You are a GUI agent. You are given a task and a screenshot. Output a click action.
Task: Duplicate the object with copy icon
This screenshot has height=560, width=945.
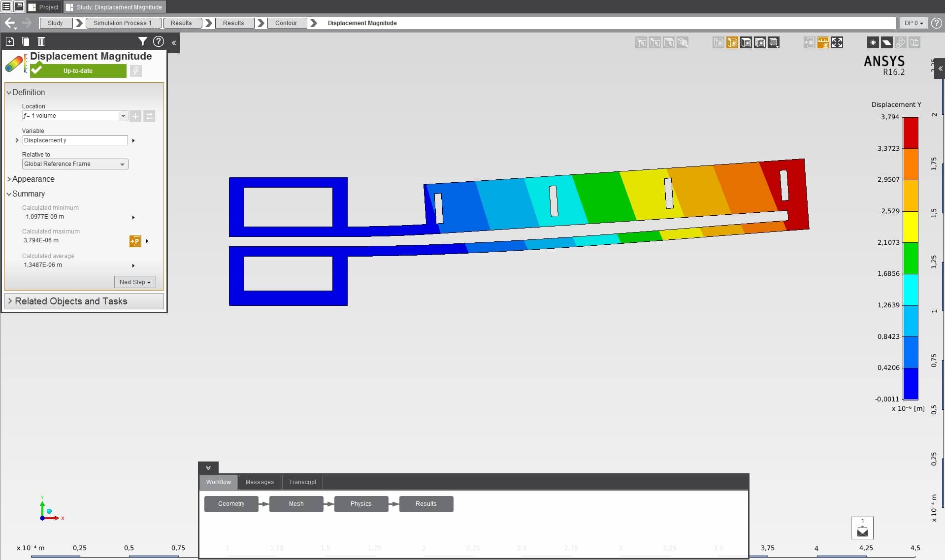click(x=26, y=41)
